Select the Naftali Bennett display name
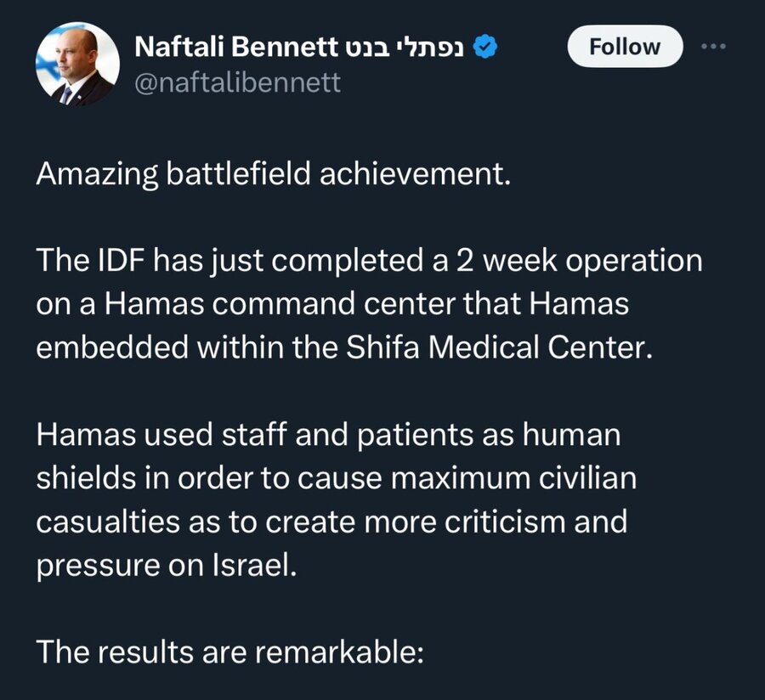The height and width of the screenshot is (700, 765). point(235,47)
